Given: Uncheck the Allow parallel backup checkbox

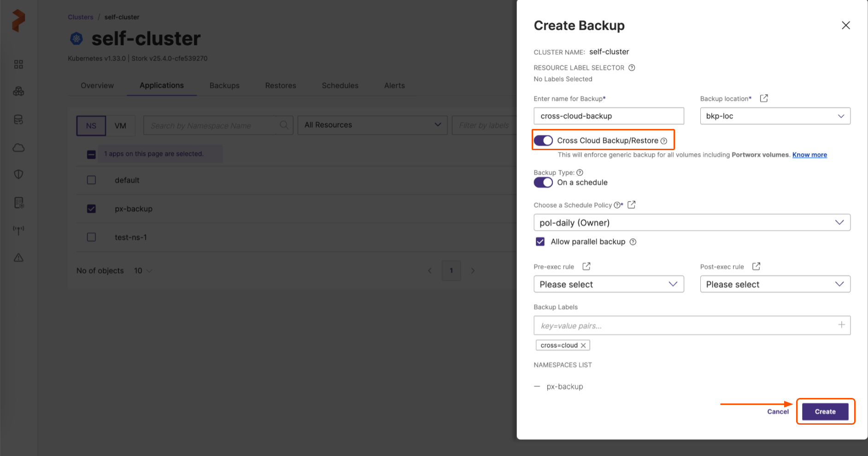Looking at the screenshot, I should click(540, 242).
